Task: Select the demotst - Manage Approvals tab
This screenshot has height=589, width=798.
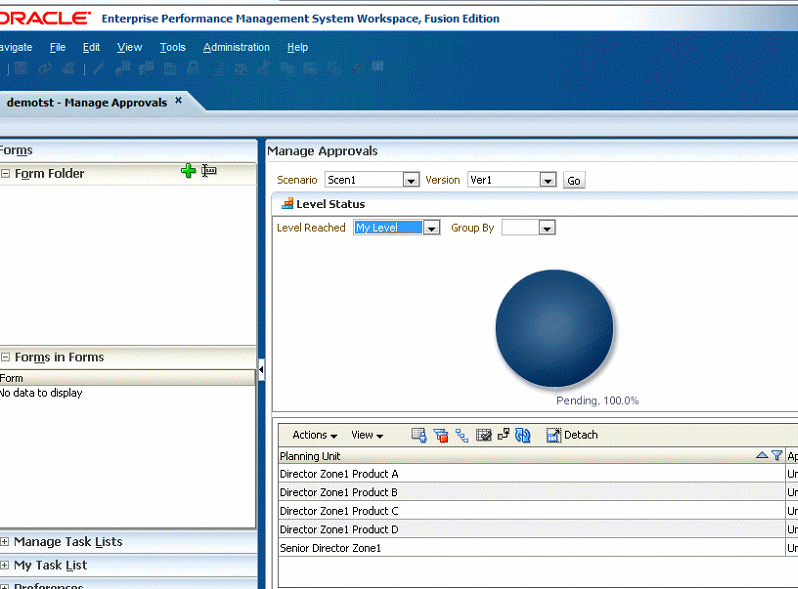Action: (87, 102)
